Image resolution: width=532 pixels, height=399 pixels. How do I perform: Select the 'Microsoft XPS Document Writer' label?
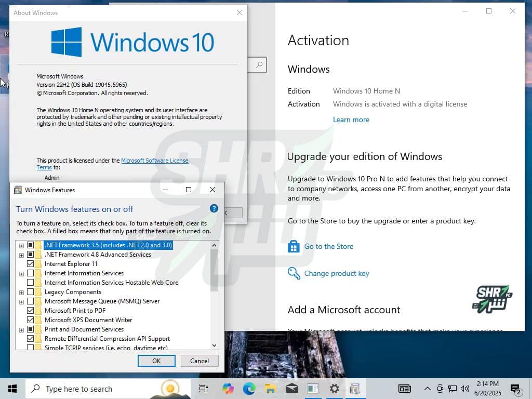88,320
